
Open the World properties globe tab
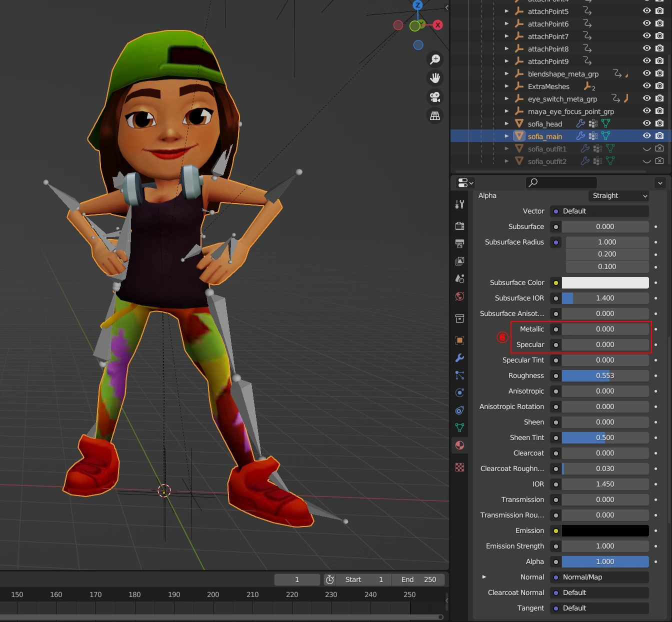point(459,296)
